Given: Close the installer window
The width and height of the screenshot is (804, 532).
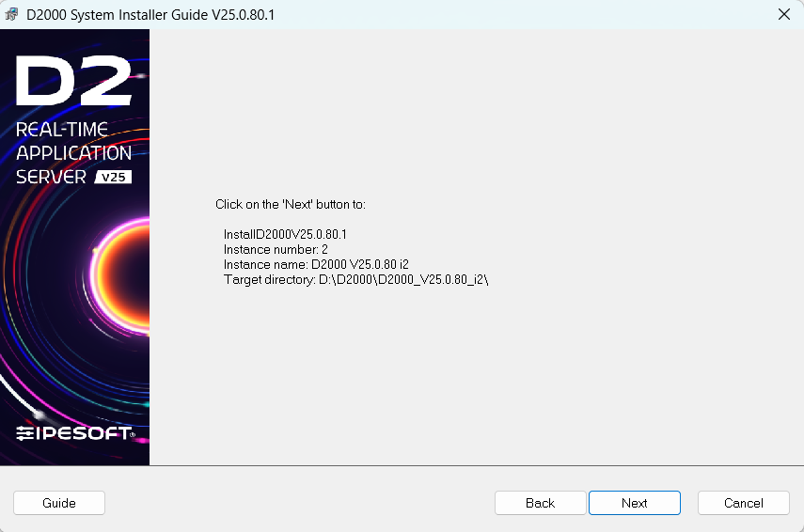Looking at the screenshot, I should (x=783, y=14).
